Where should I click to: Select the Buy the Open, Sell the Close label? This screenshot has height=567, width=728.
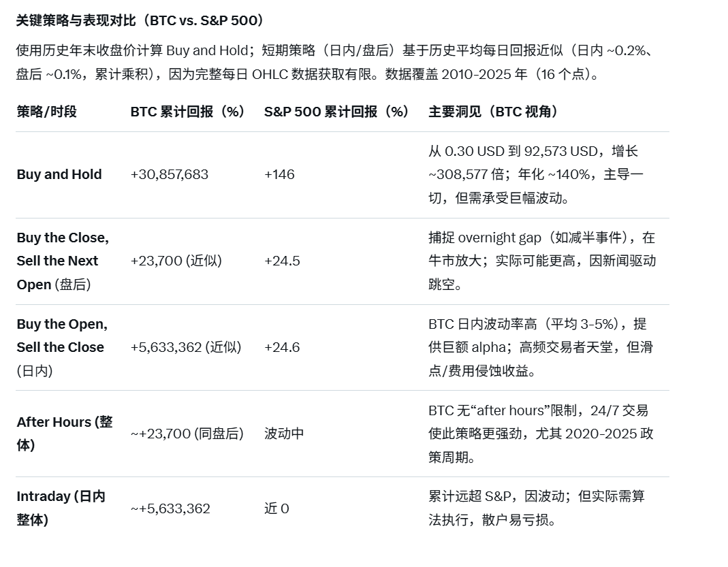[62, 347]
